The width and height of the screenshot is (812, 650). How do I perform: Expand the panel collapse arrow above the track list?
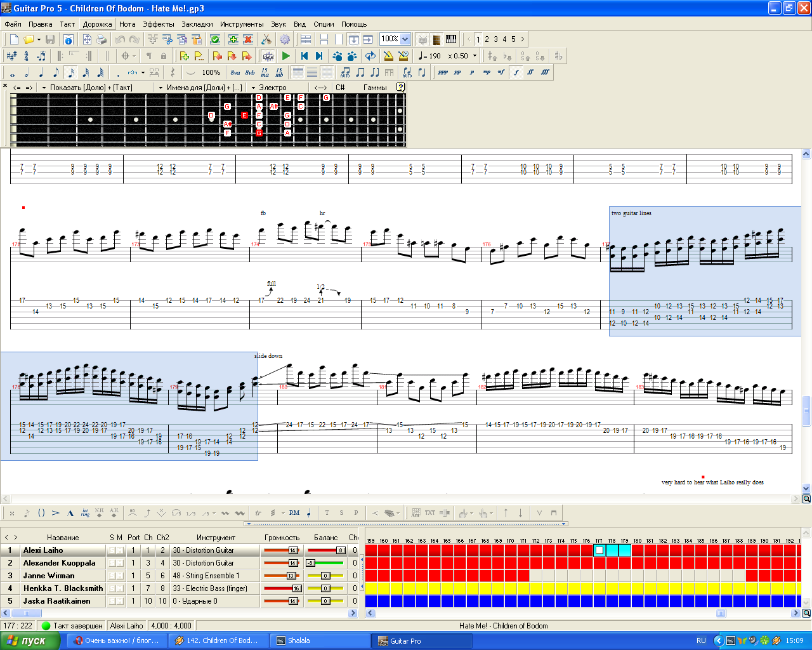[x=405, y=524]
